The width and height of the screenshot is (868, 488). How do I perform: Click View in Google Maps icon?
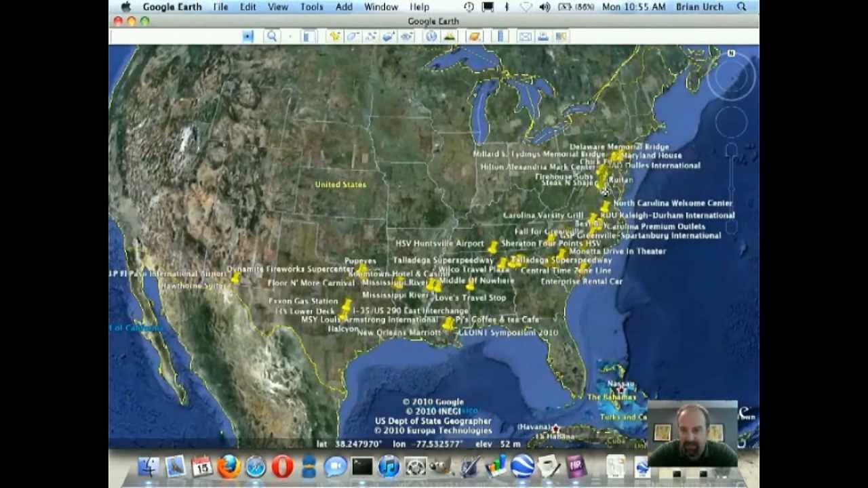(x=561, y=37)
